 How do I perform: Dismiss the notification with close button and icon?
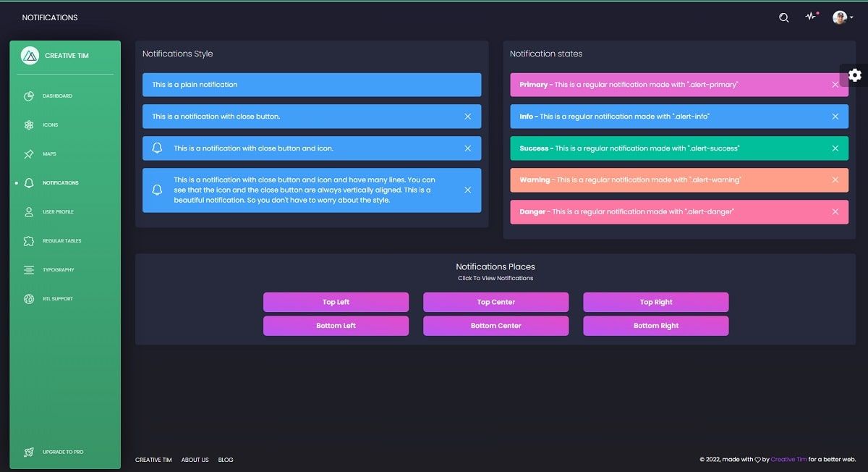pyautogui.click(x=467, y=148)
